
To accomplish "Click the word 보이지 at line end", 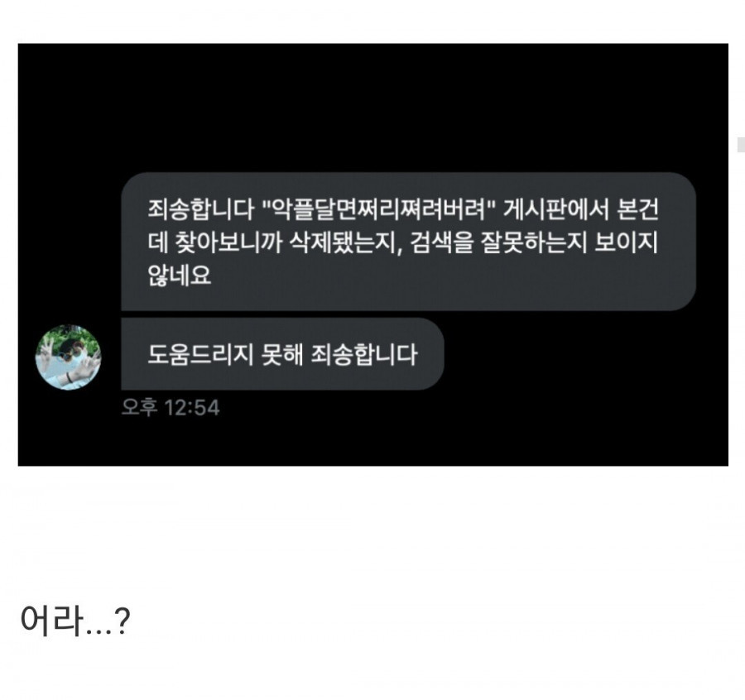I will point(627,242).
